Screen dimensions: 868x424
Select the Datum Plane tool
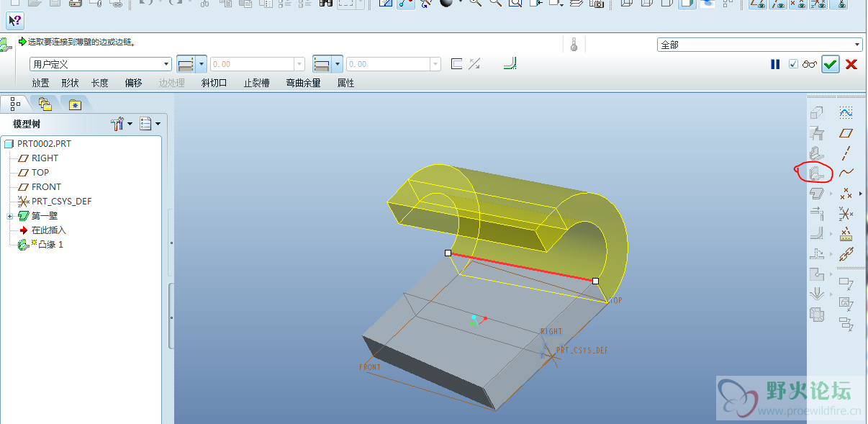[846, 133]
